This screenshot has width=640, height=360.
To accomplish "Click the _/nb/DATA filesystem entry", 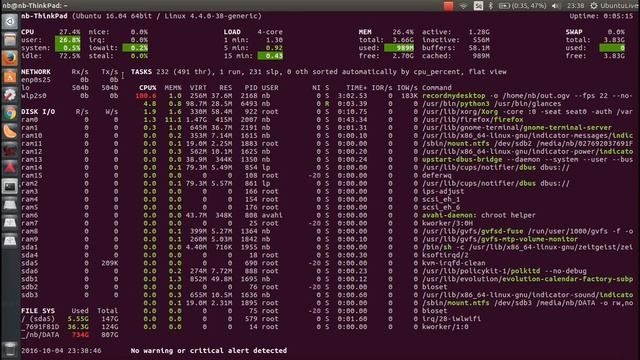I will coord(40,335).
